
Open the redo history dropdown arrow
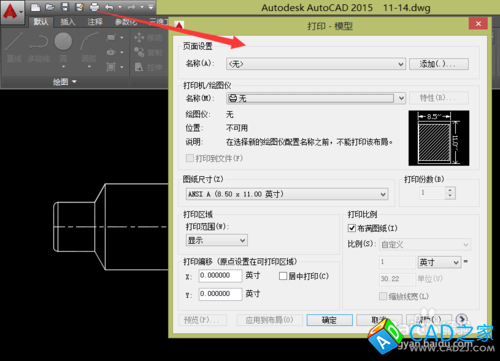click(x=142, y=7)
